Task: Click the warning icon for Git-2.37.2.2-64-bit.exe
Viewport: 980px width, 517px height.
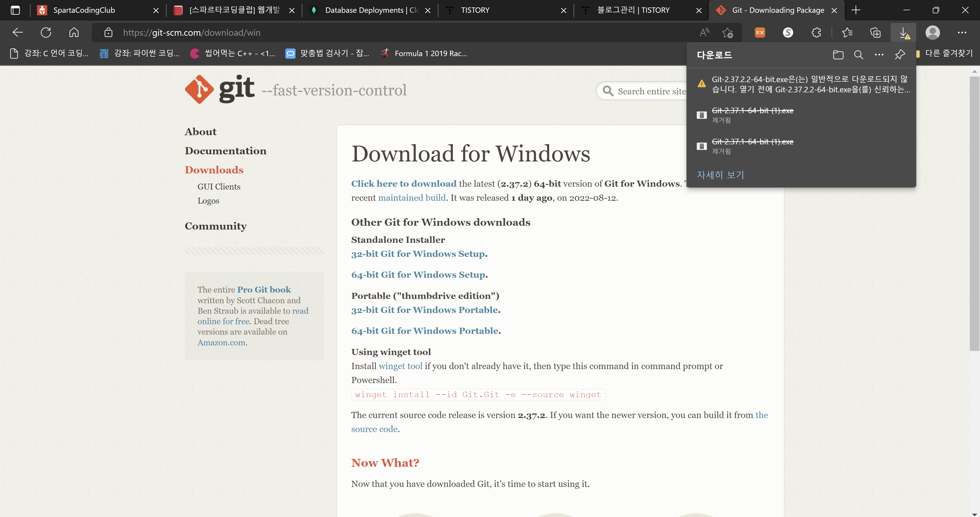Action: 702,84
